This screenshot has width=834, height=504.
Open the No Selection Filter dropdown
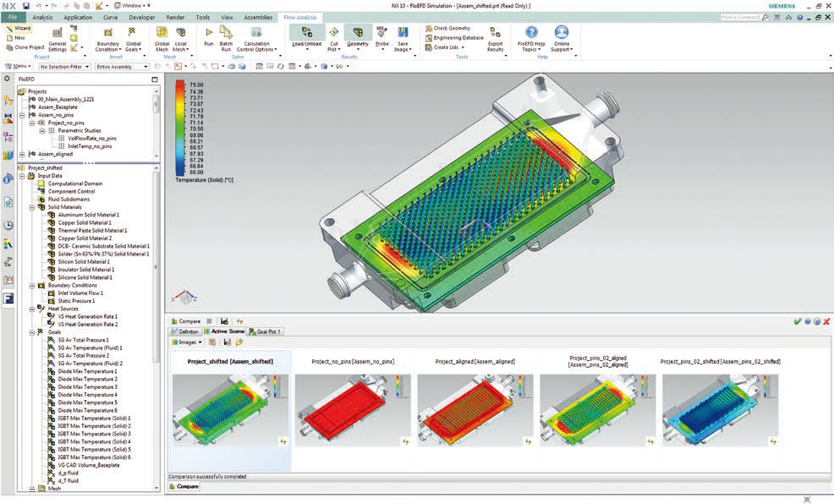[x=63, y=67]
